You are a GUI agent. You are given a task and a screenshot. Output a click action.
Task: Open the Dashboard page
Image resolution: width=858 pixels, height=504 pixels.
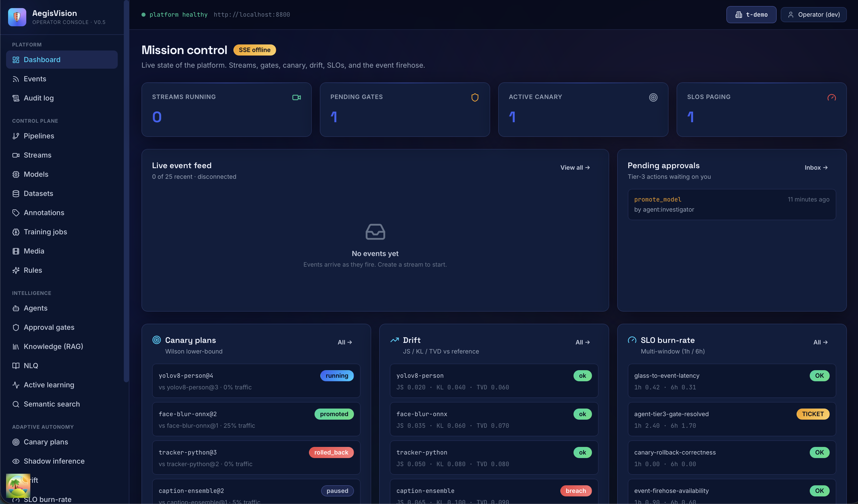(x=62, y=60)
